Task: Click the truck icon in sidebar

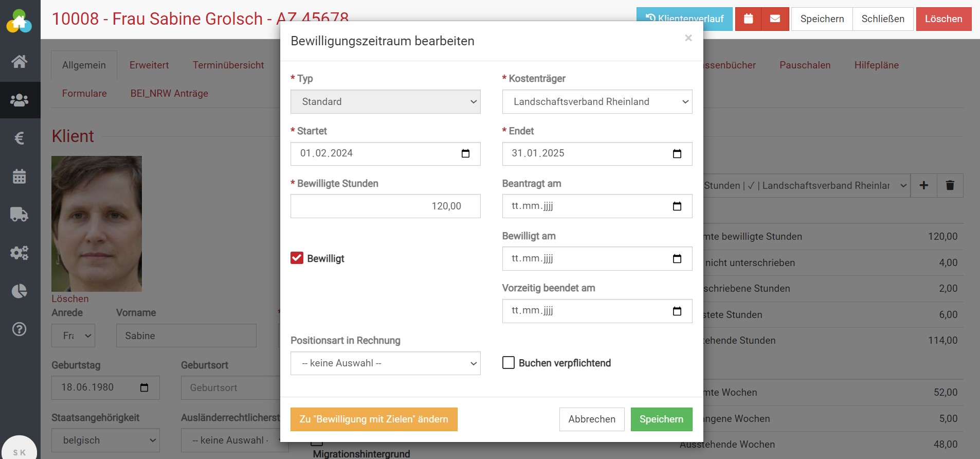Action: pos(20,214)
